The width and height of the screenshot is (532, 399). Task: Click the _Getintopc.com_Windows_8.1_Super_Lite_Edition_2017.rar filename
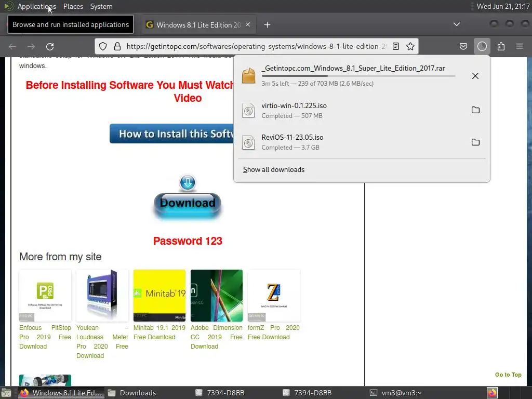[353, 68]
